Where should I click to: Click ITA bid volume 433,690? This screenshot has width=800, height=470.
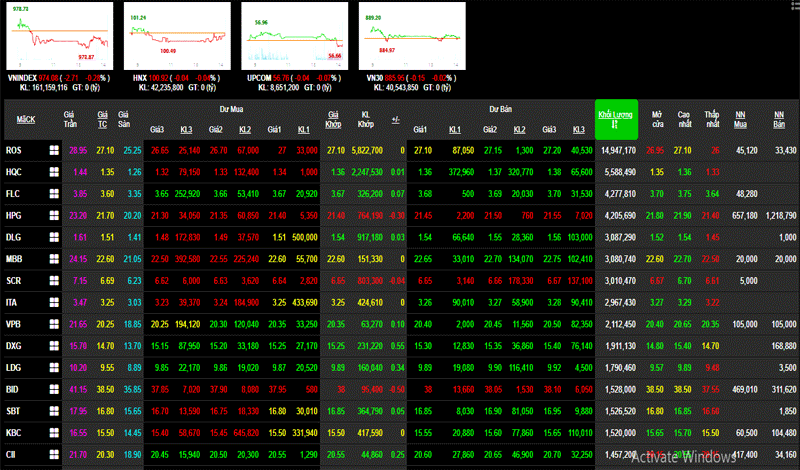(305, 302)
